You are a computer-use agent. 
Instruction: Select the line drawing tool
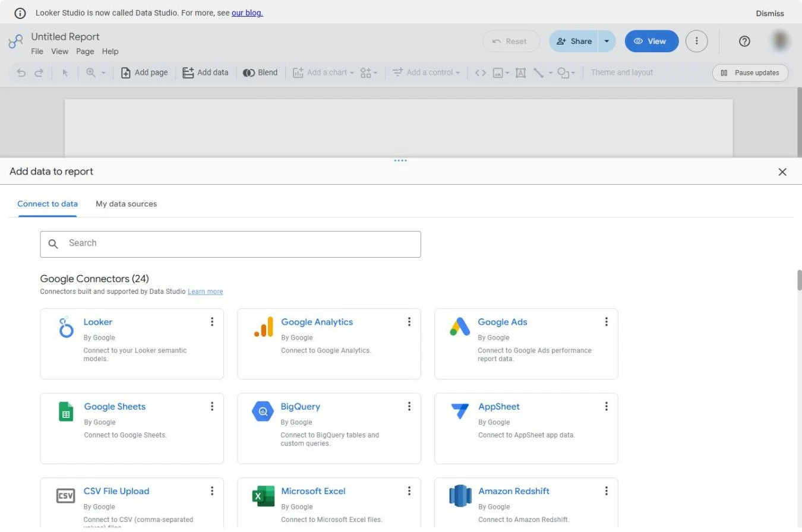[x=538, y=72]
